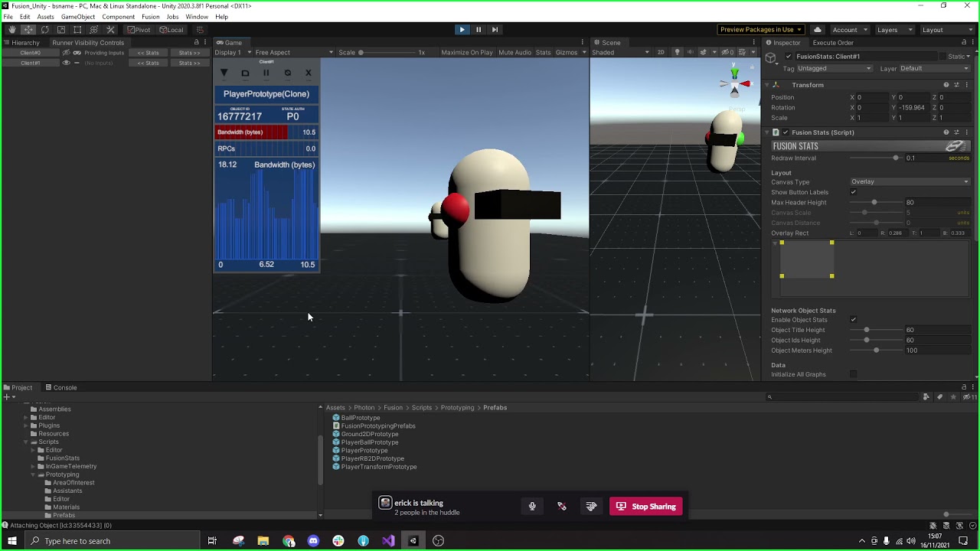Open the Canvas Type Overlay dropdown

[x=910, y=182]
